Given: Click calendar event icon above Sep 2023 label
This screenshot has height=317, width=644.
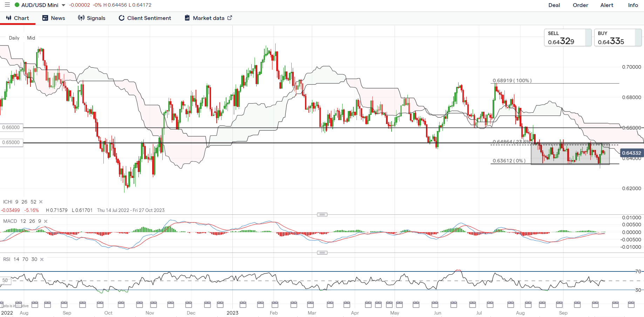Looking at the screenshot, I should point(559,304).
